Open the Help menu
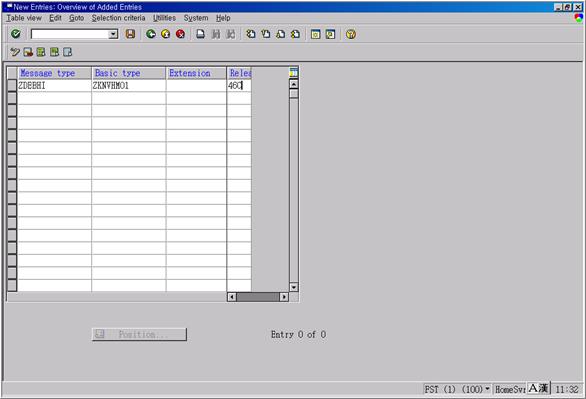Image resolution: width=586 pixels, height=399 pixels. click(x=223, y=18)
